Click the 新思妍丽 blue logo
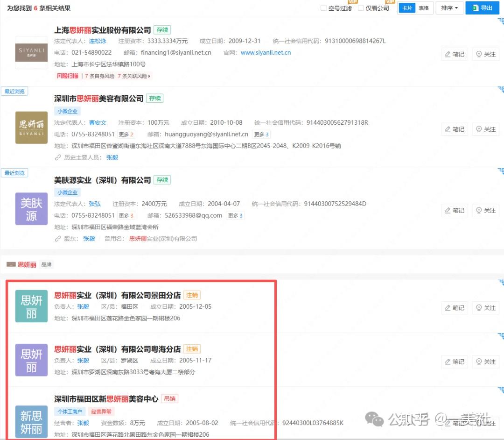 31,422
